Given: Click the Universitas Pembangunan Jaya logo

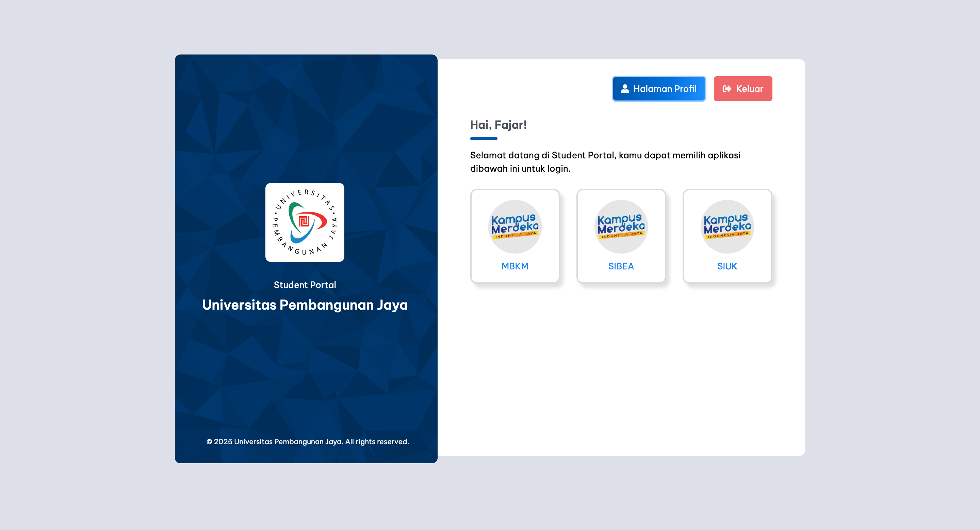Looking at the screenshot, I should point(305,222).
